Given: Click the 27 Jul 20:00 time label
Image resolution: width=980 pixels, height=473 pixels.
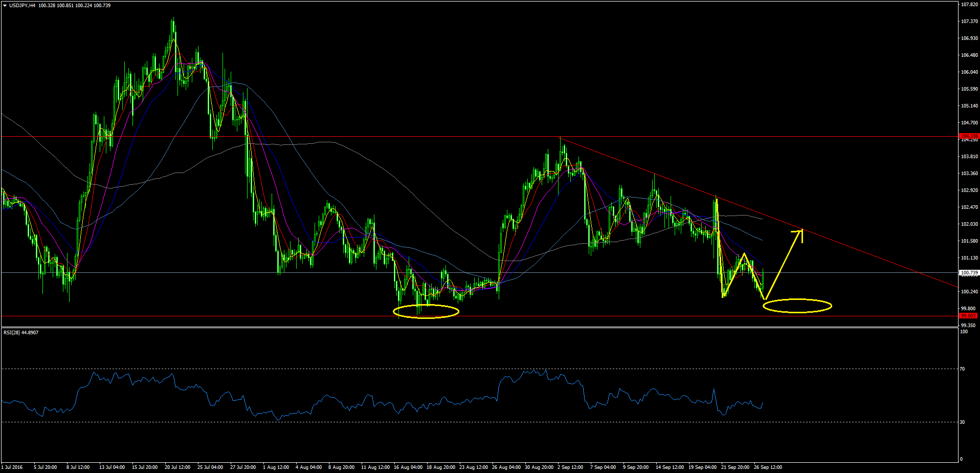Looking at the screenshot, I should [243, 467].
